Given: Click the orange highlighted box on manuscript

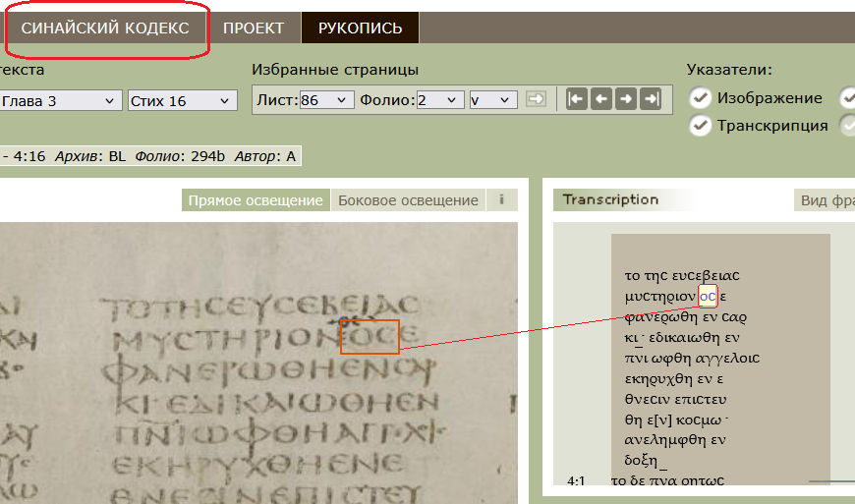Looking at the screenshot, I should click(370, 337).
